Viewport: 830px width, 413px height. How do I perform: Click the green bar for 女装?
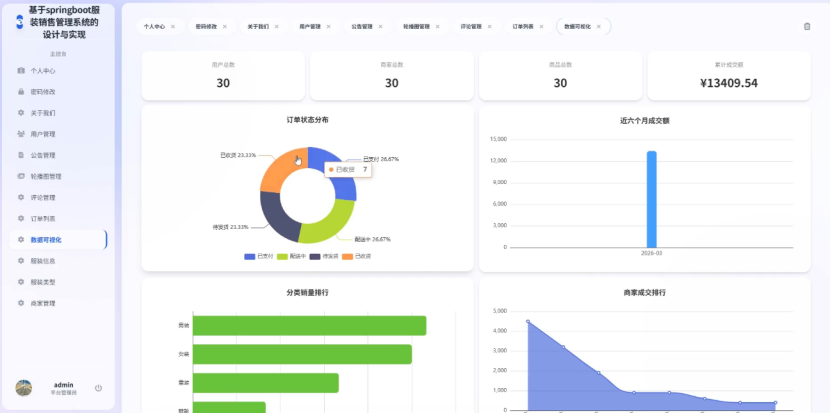click(x=302, y=354)
